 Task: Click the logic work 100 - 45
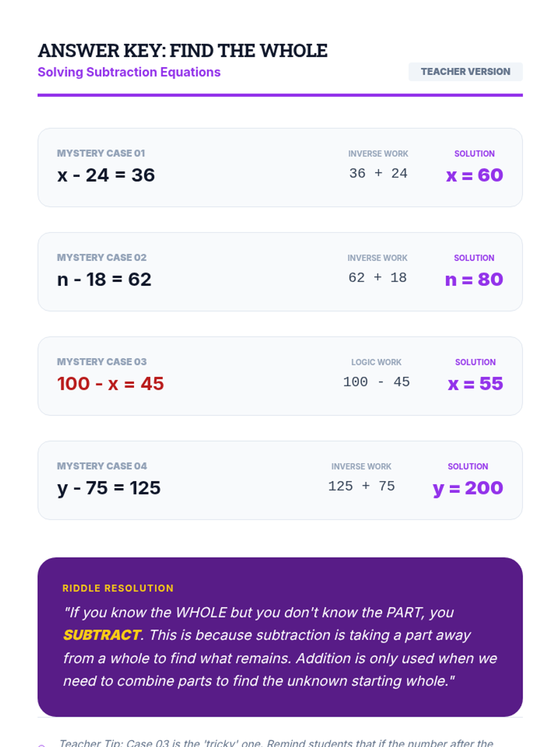(376, 382)
